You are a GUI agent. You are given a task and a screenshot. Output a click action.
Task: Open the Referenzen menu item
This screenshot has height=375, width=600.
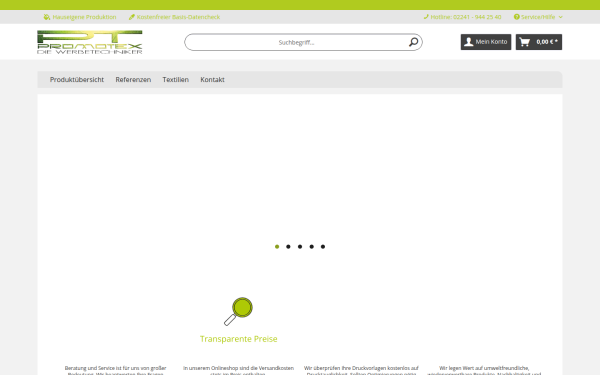click(133, 80)
